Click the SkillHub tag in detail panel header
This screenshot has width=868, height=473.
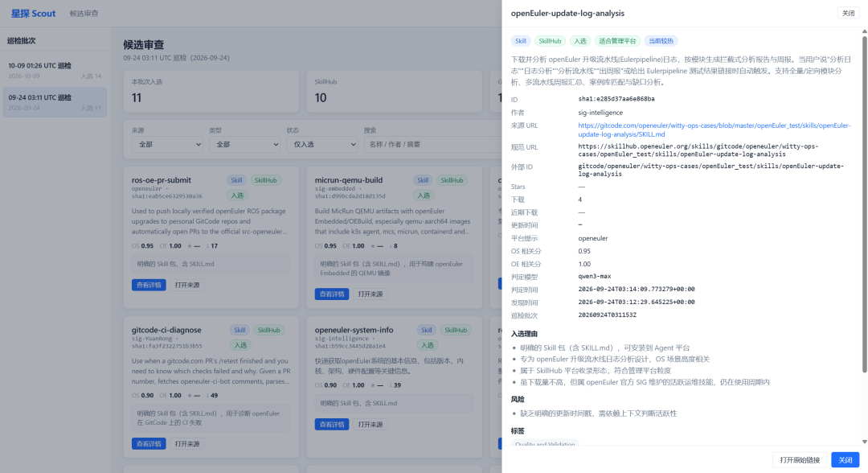[550, 41]
